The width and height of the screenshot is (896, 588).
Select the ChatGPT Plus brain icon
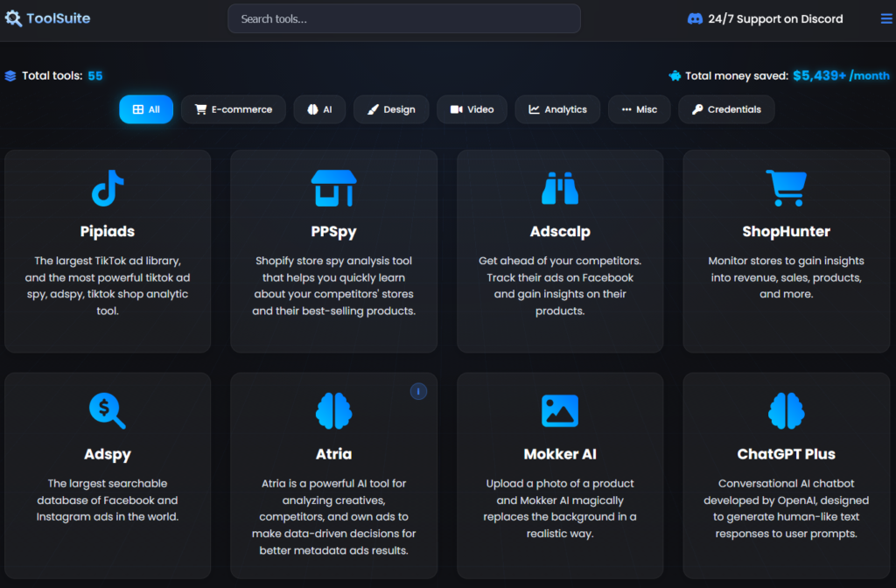tap(785, 410)
